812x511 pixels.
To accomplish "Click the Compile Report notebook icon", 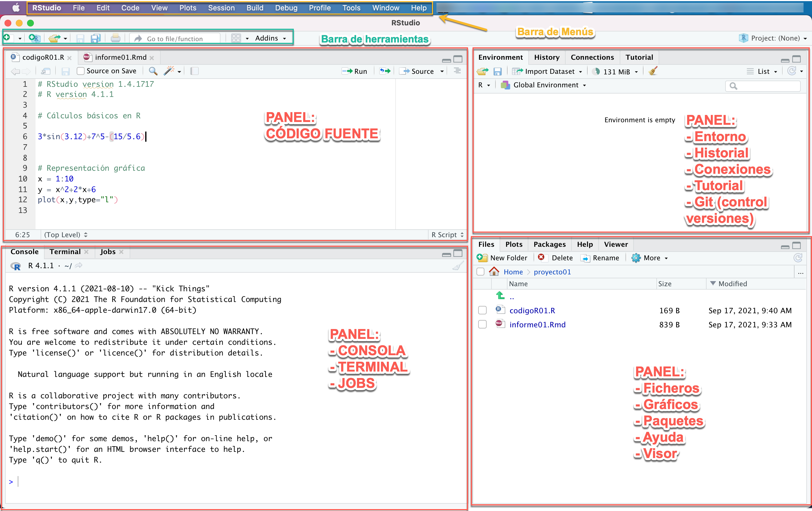I will pyautogui.click(x=194, y=71).
